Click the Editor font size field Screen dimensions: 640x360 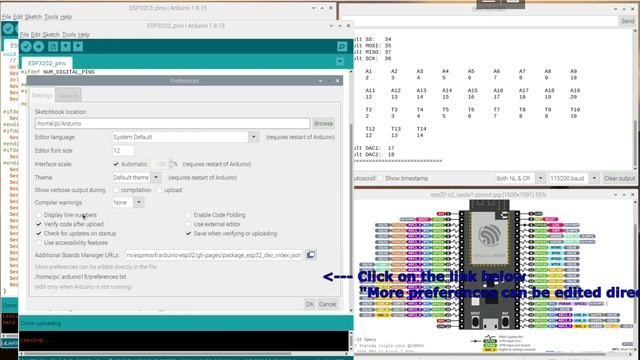pos(123,151)
